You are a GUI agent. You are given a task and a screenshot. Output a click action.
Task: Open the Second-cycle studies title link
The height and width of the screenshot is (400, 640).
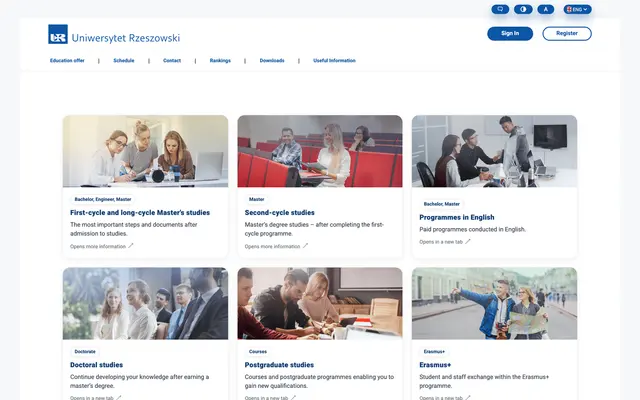[x=280, y=213]
